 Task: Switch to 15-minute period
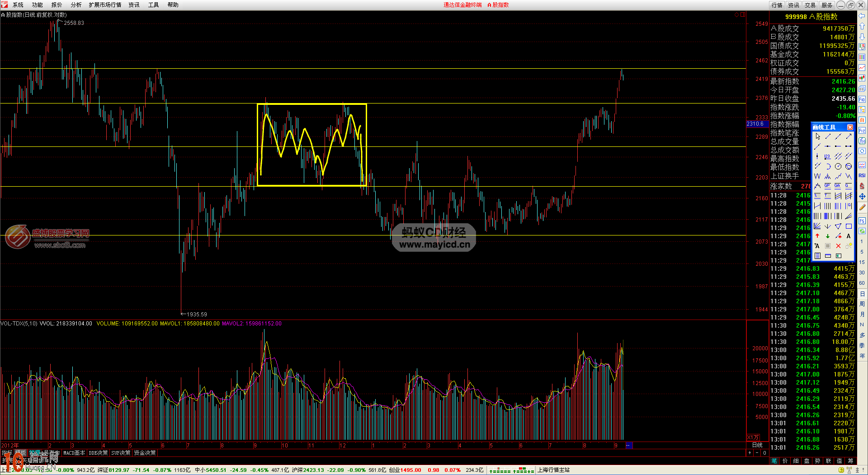(x=862, y=262)
